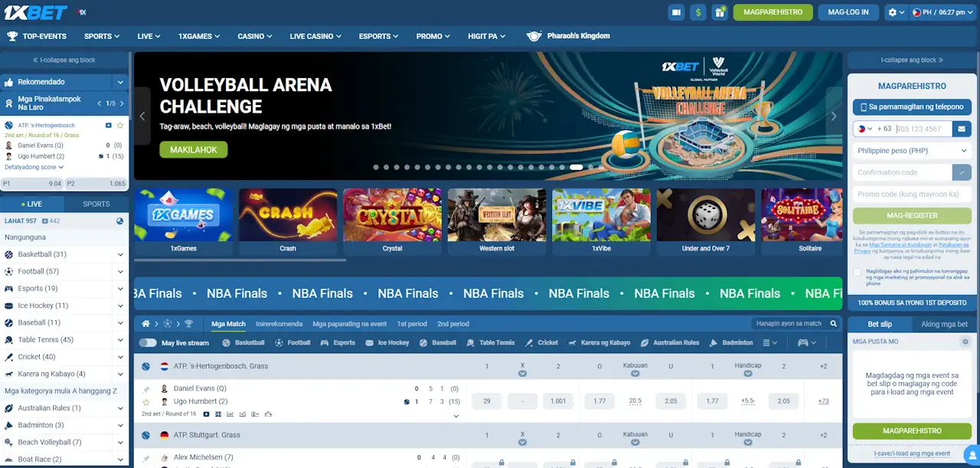This screenshot has height=468, width=980.
Task: Switch to the SPORTS tab in sidebar
Action: tap(96, 204)
